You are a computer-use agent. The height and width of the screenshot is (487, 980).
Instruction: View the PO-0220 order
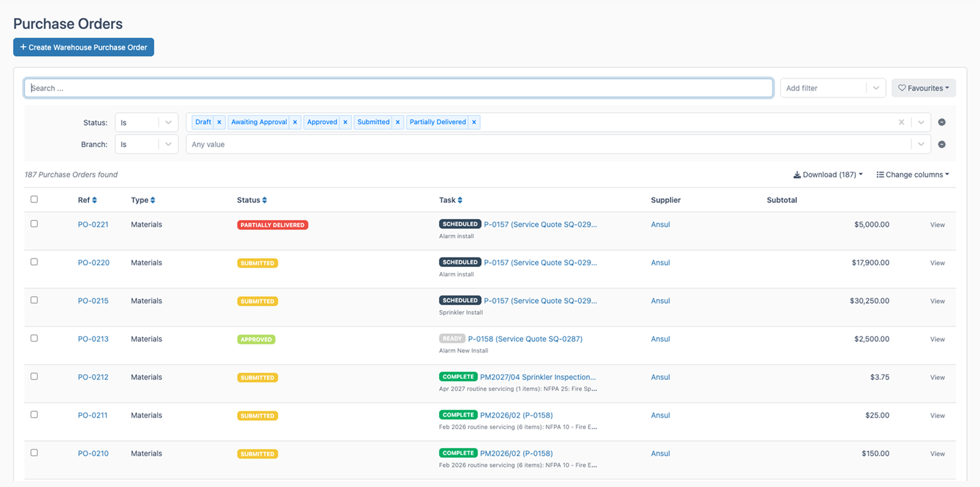click(x=937, y=263)
